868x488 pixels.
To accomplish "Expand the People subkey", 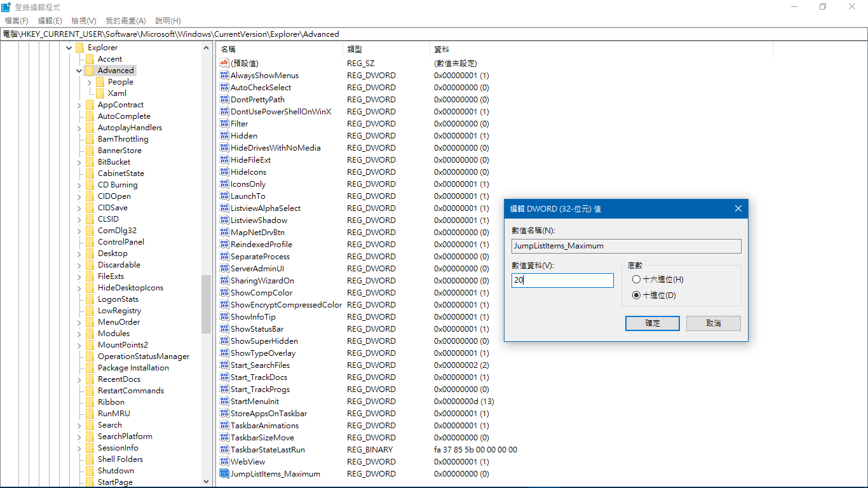I will 90,82.
